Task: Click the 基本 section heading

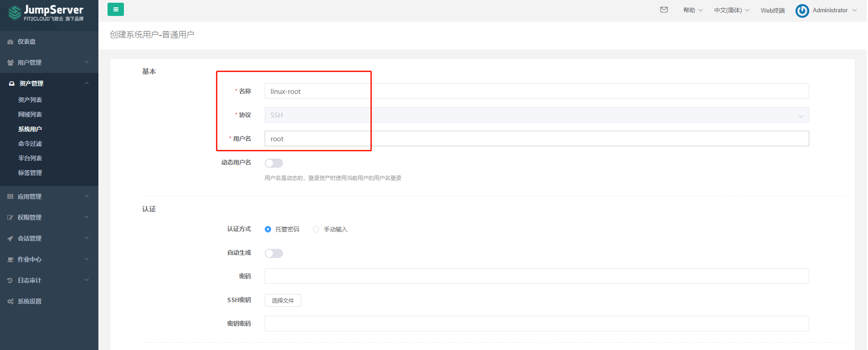Action: click(149, 72)
